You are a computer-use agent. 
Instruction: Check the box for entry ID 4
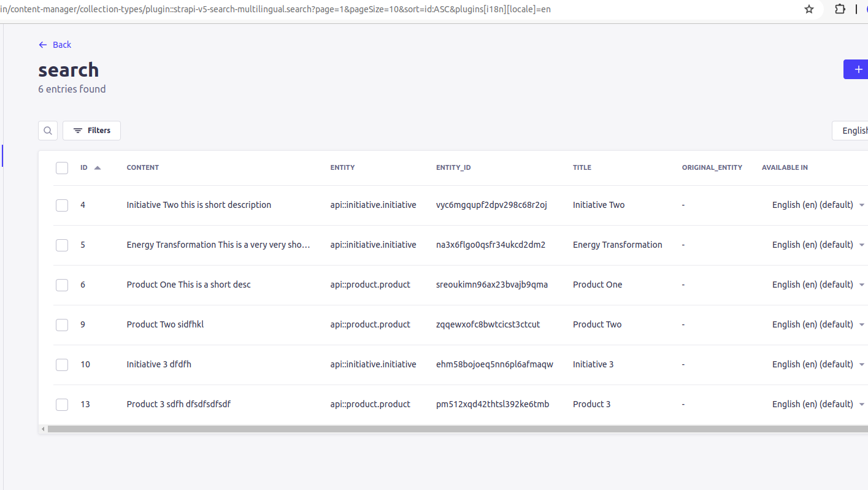click(62, 205)
